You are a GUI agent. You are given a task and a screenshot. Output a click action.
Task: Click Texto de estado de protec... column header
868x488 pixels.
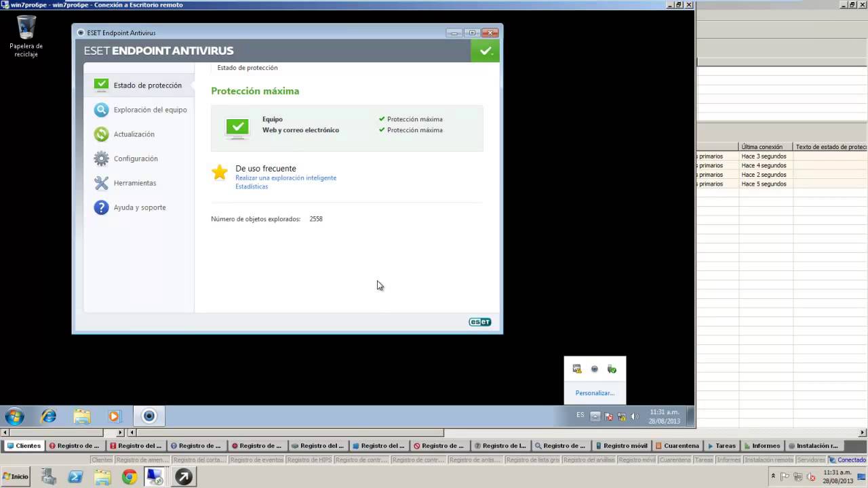830,147
